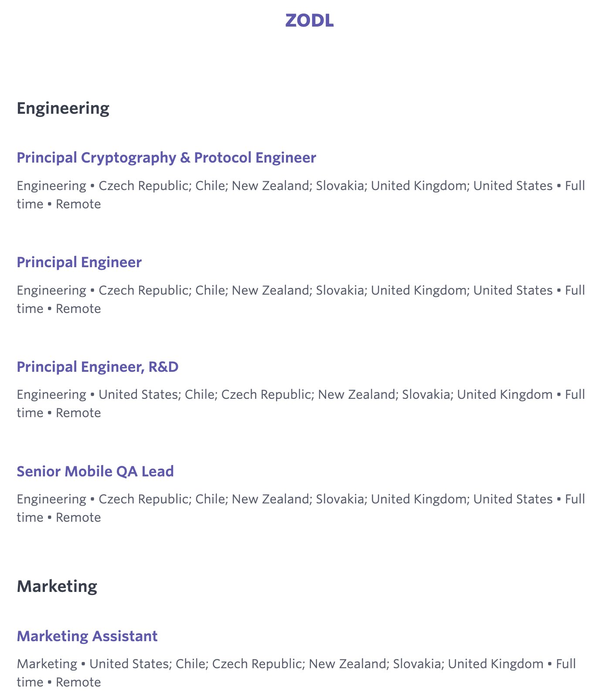The width and height of the screenshot is (606, 700).
Task: Click the Marketing section heading
Action: (x=57, y=586)
